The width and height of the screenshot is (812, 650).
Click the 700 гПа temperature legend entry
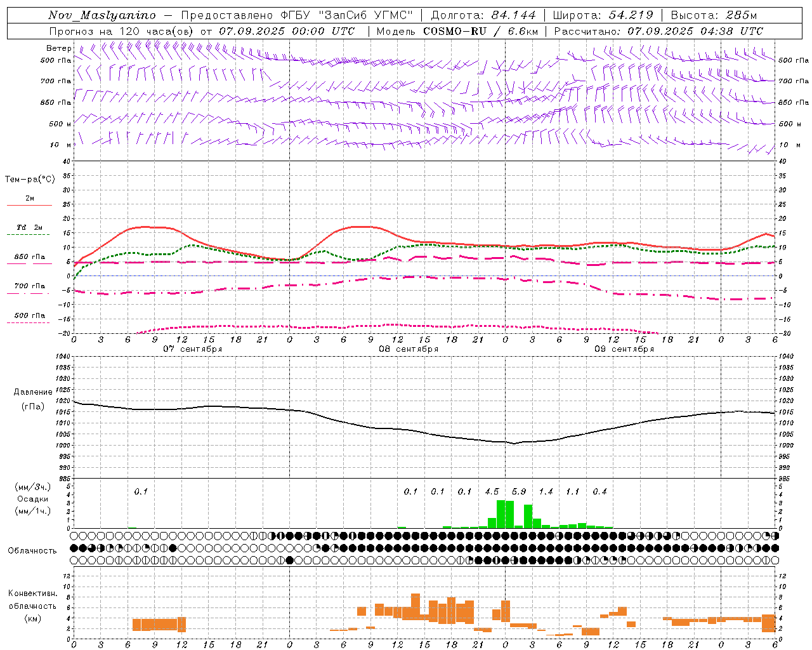29,286
